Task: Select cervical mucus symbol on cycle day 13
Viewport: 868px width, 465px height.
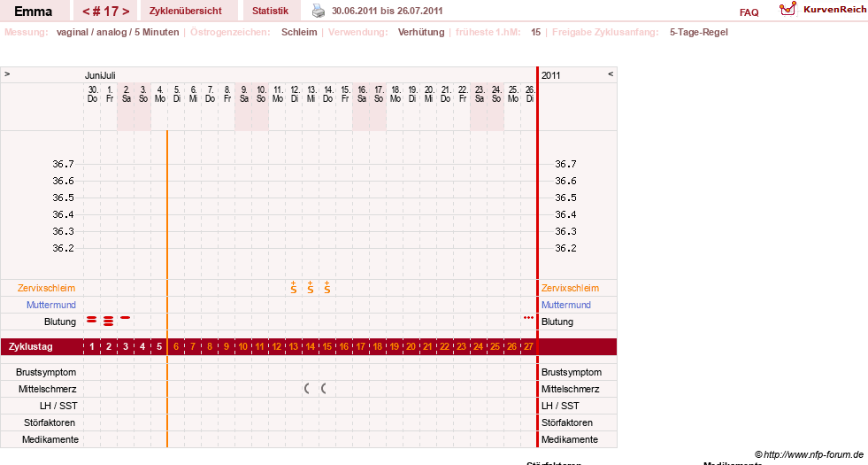Action: [x=294, y=287]
